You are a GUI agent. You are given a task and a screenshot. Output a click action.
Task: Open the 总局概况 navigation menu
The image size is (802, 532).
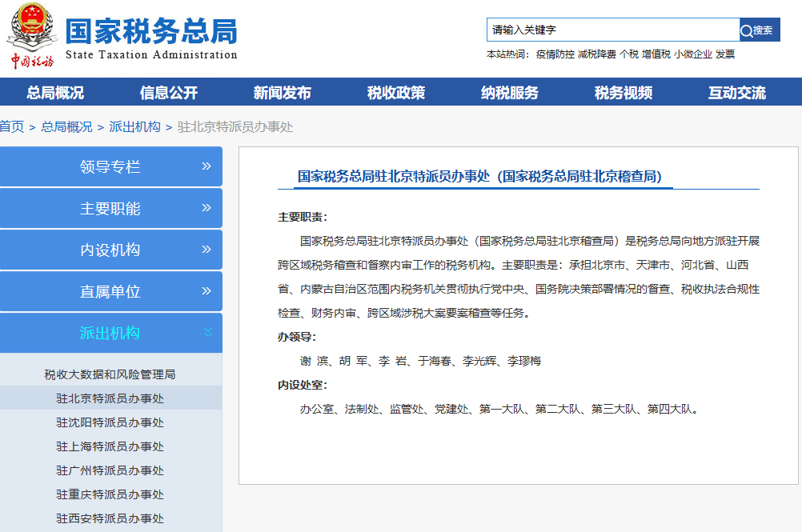[x=55, y=93]
